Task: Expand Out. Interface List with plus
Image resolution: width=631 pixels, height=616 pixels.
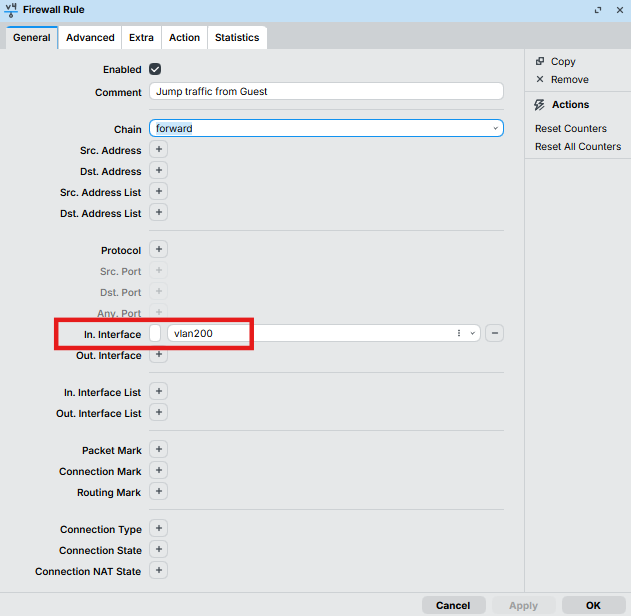Action: pyautogui.click(x=159, y=412)
